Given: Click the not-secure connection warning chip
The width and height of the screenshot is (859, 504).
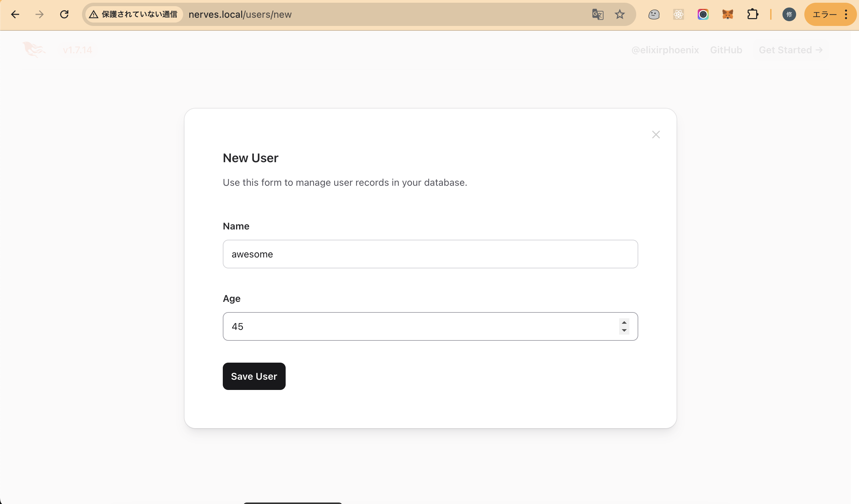Looking at the screenshot, I should coord(134,14).
